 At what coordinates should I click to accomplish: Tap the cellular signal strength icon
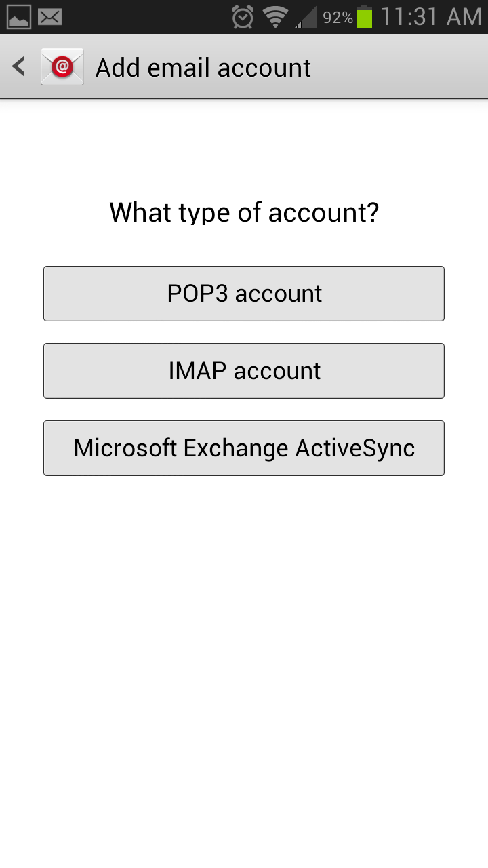pos(306,18)
